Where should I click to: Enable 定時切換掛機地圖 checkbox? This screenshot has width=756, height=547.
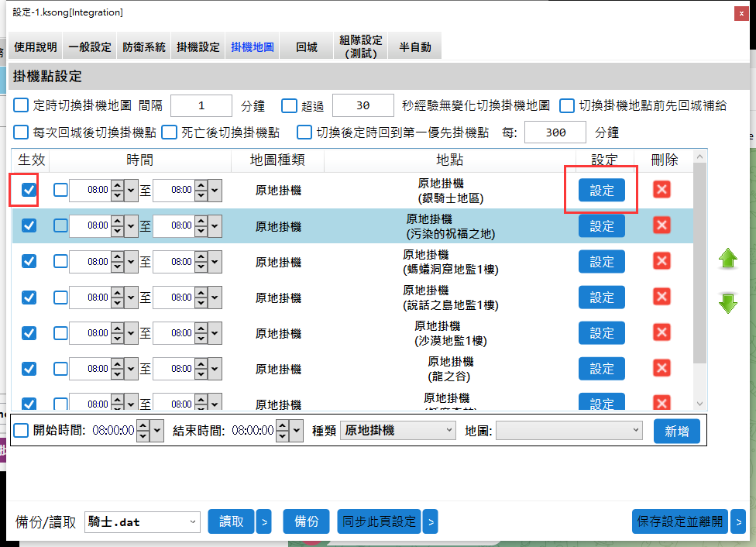tap(21, 105)
